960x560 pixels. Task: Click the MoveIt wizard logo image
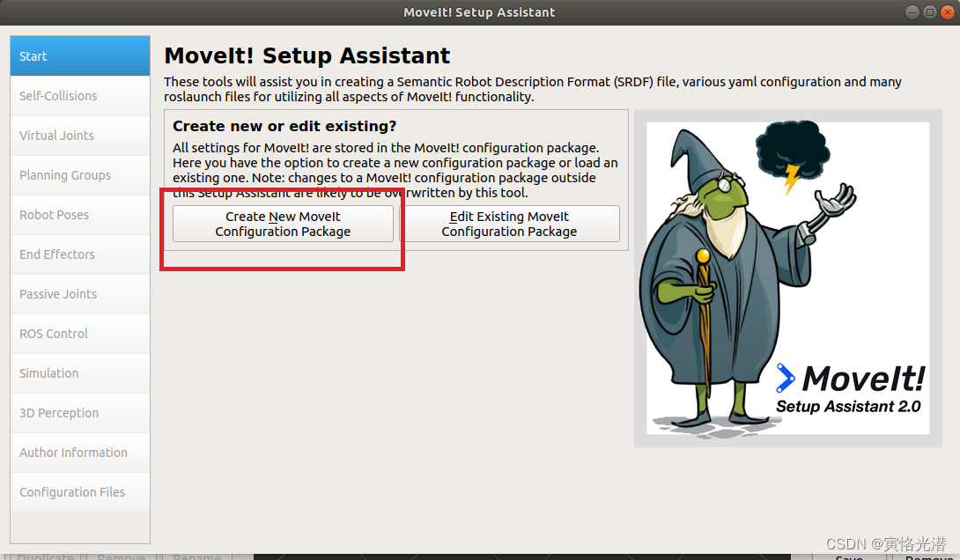coord(788,278)
